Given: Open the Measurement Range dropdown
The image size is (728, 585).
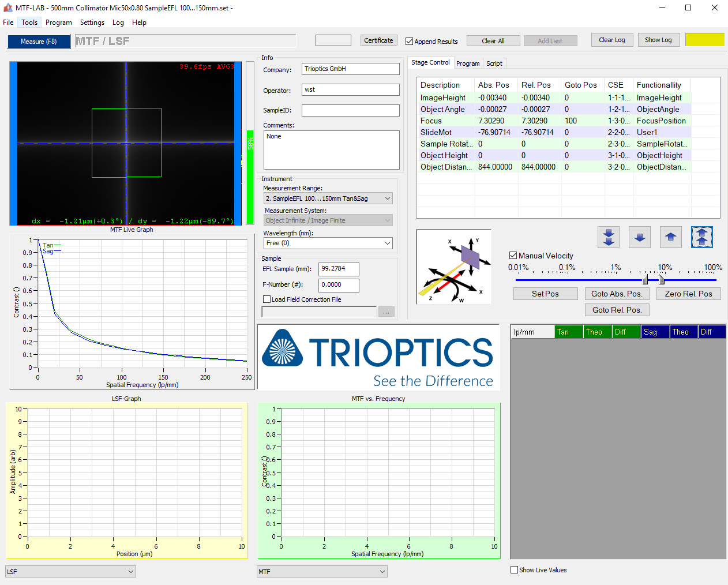Looking at the screenshot, I should [328, 198].
